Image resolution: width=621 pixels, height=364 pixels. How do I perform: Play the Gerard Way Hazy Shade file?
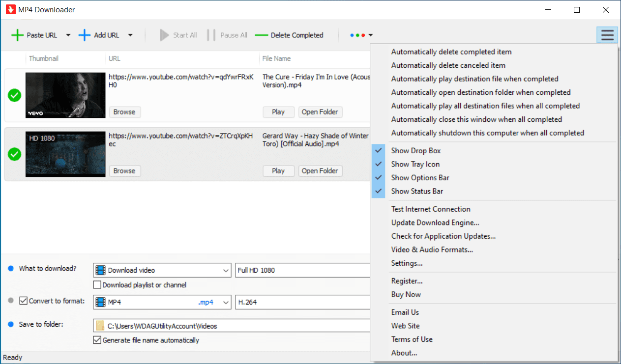click(x=278, y=171)
